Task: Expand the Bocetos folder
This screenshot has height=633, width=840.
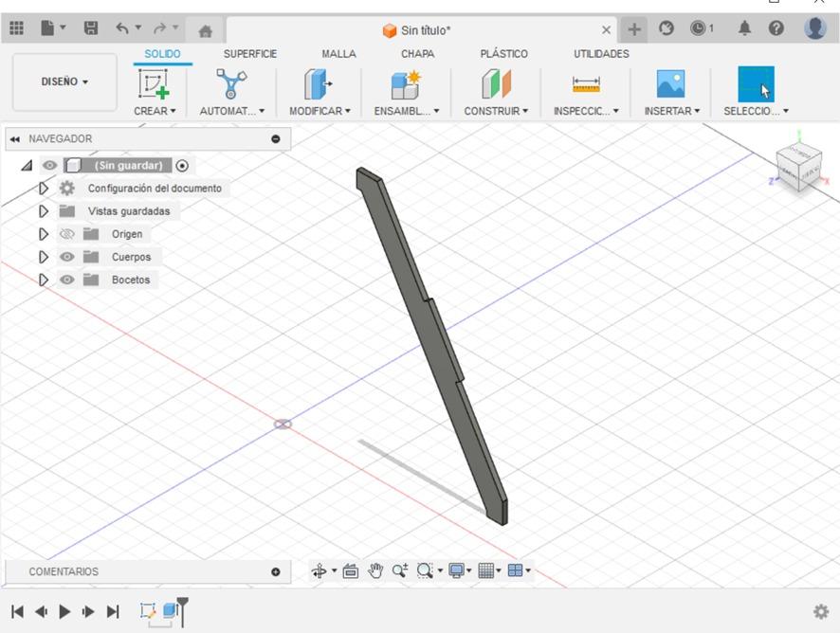Action: (44, 280)
